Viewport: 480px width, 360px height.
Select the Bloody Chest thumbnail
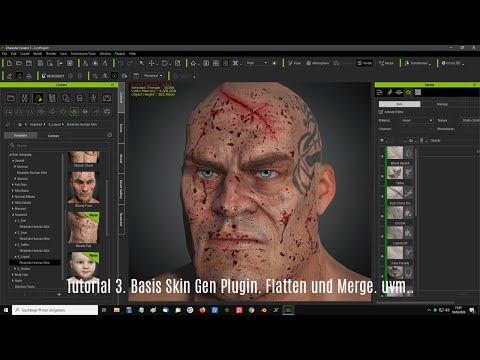[x=83, y=157]
